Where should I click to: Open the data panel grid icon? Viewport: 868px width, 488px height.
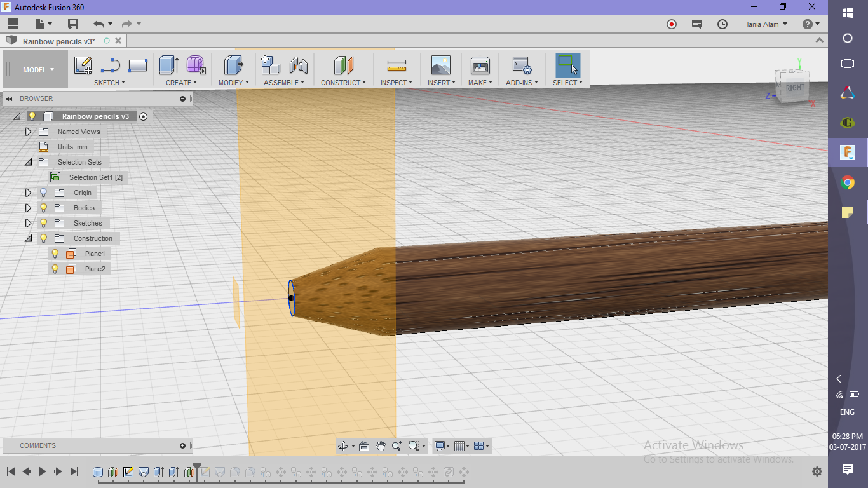[13, 24]
